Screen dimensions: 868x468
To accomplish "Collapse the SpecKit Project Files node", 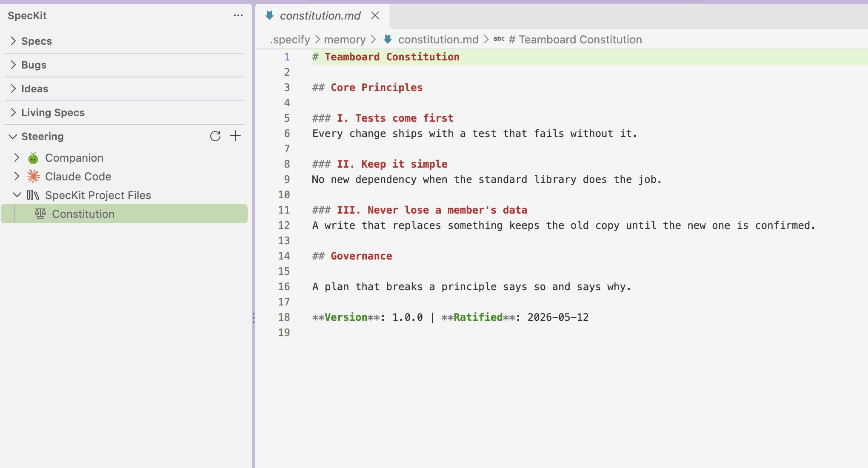I will point(17,195).
